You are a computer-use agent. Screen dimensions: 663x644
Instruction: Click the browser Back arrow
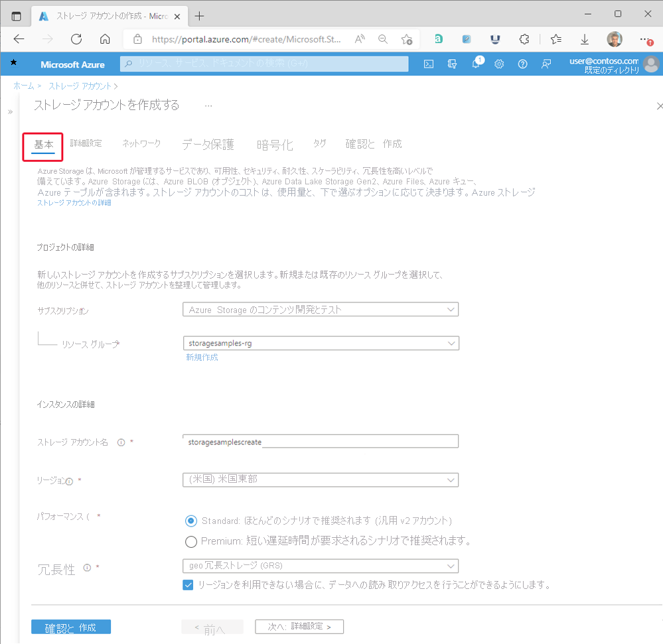click(19, 39)
